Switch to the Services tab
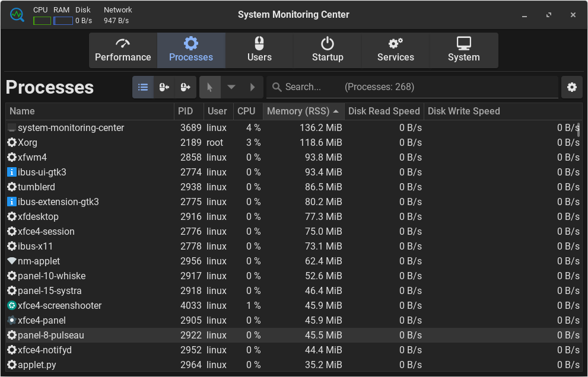Viewport: 588px width, 377px height. tap(395, 50)
